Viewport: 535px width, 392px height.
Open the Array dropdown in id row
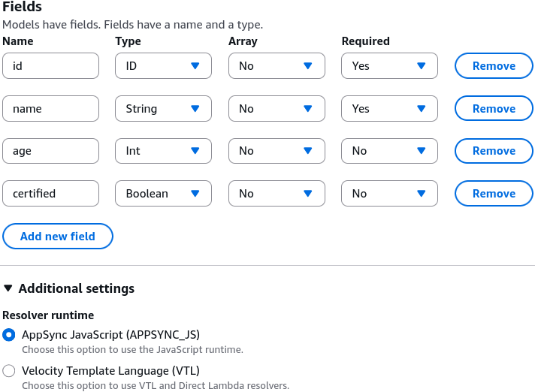pyautogui.click(x=277, y=66)
